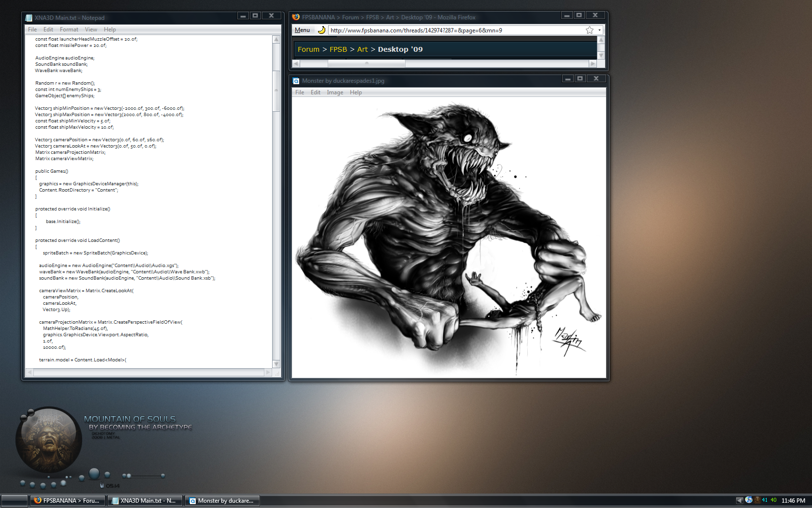Open the image viewer's File menu
The height and width of the screenshot is (508, 812).
tap(300, 92)
